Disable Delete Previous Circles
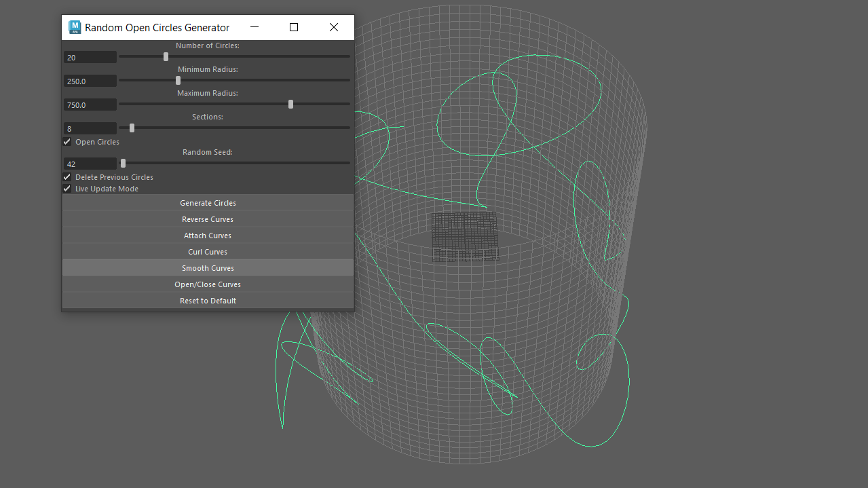The image size is (868, 488). pyautogui.click(x=67, y=176)
